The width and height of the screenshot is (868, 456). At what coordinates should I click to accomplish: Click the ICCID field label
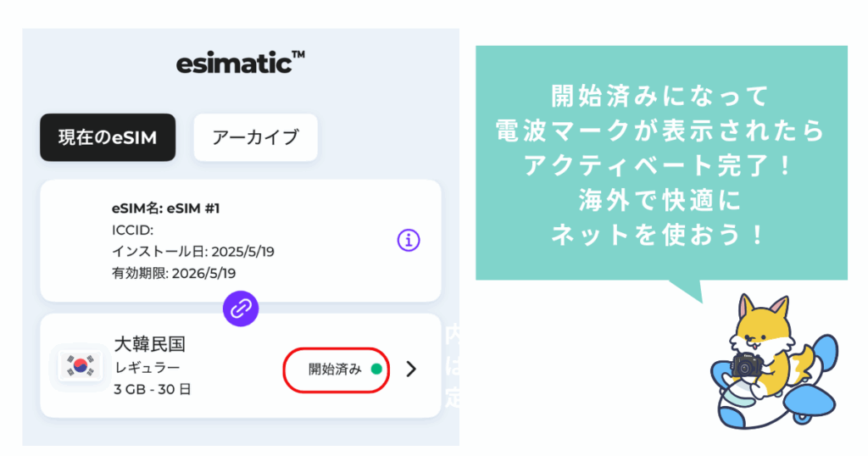(133, 231)
